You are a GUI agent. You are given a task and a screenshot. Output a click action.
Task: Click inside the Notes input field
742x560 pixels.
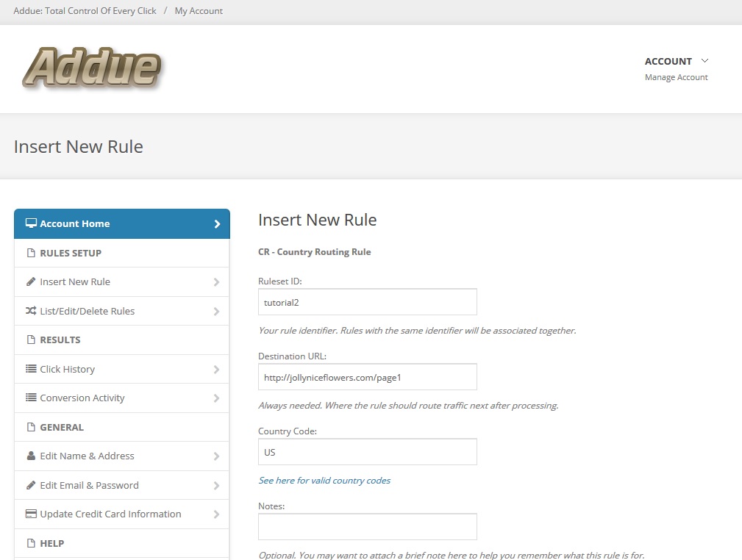tap(367, 526)
